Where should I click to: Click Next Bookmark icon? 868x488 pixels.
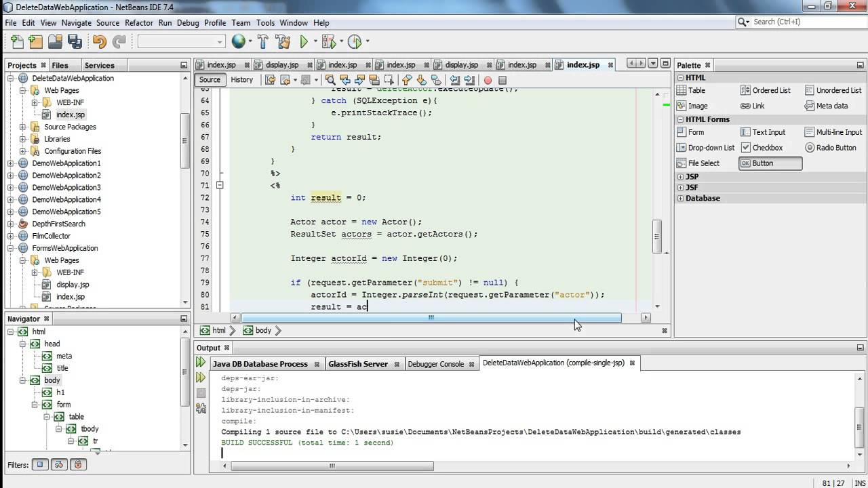(x=422, y=80)
